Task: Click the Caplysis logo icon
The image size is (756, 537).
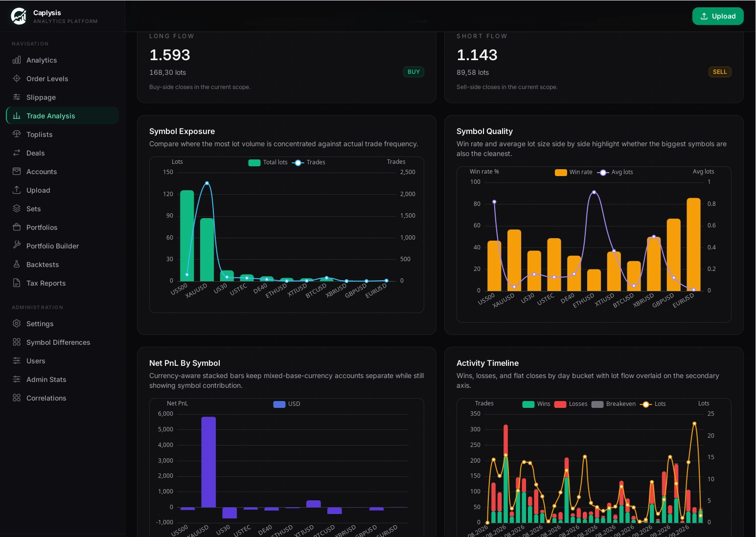Action: pyautogui.click(x=19, y=16)
